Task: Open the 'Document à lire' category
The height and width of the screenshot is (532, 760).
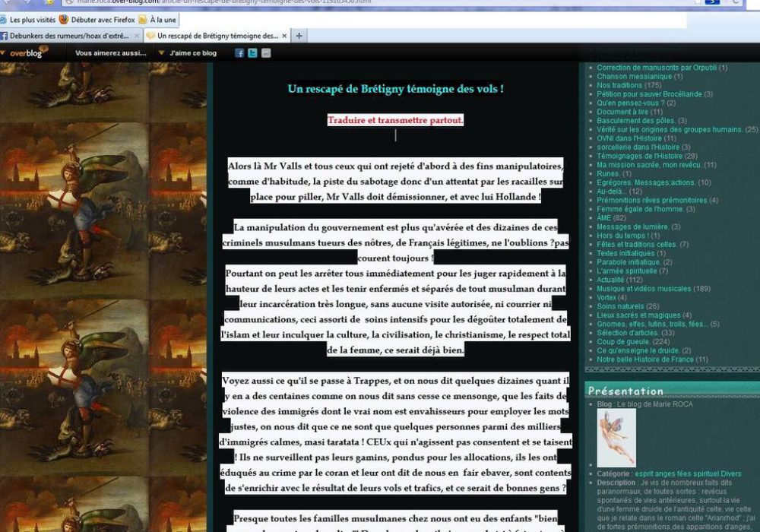Action: pyautogui.click(x=622, y=112)
